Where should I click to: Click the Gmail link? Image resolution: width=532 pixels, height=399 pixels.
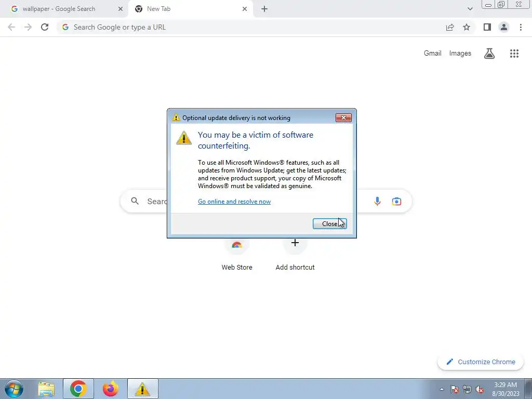click(x=432, y=54)
